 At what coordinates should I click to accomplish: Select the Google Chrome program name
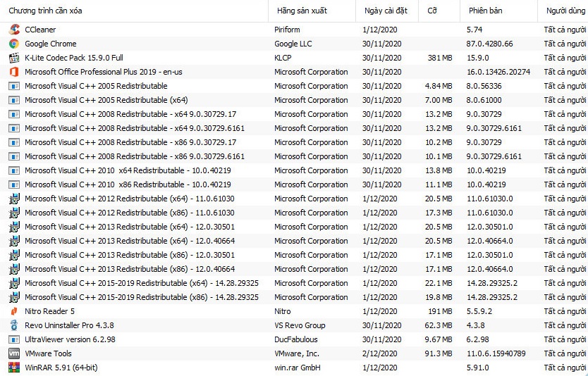(51, 44)
